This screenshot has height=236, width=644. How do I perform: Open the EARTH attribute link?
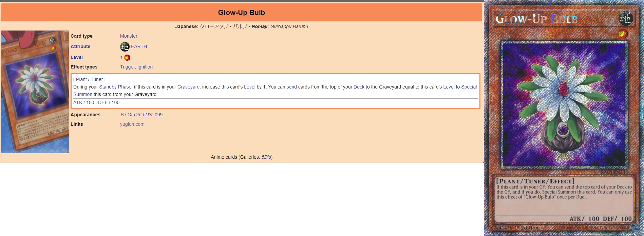139,46
